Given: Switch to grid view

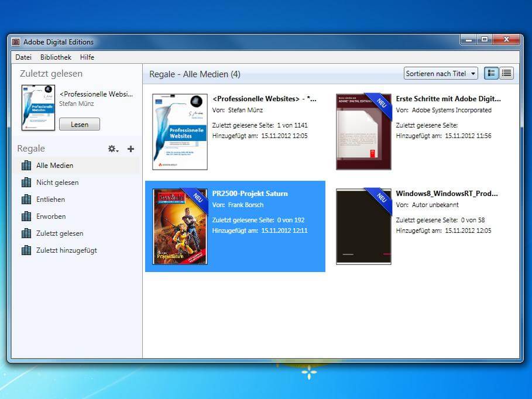Looking at the screenshot, I should point(491,73).
